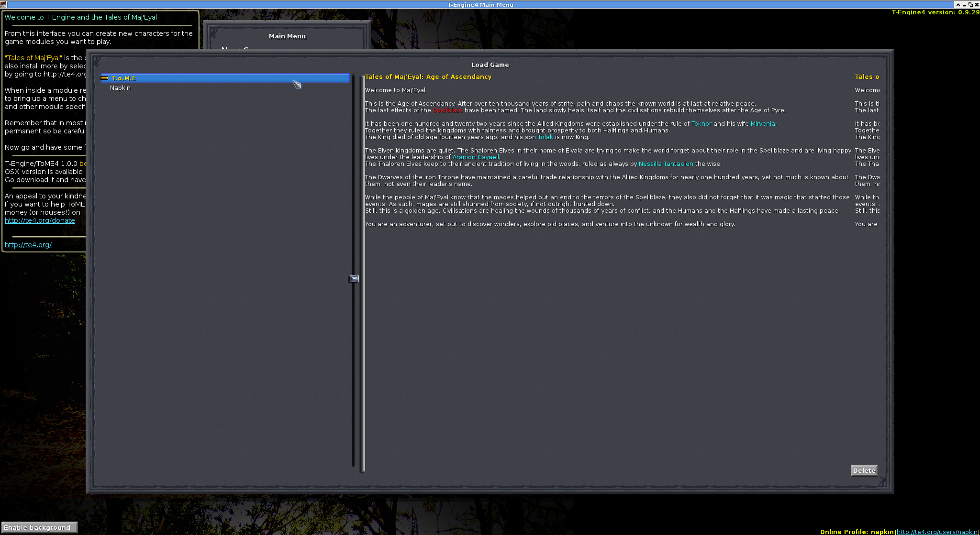Shade the window with the up-arrow button
The height and width of the screenshot is (535, 980).
(x=958, y=4)
